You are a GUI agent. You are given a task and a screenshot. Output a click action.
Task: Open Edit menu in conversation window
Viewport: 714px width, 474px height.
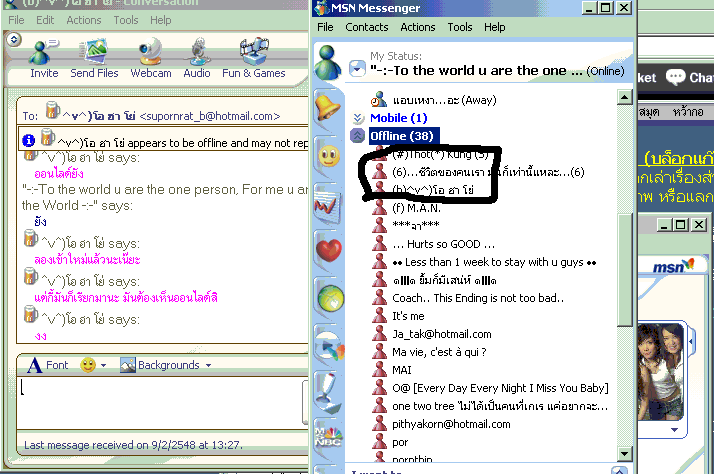(45, 20)
